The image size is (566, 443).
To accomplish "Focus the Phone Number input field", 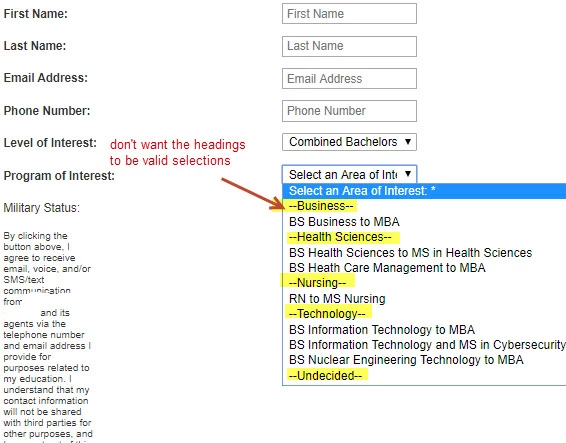I will point(349,111).
